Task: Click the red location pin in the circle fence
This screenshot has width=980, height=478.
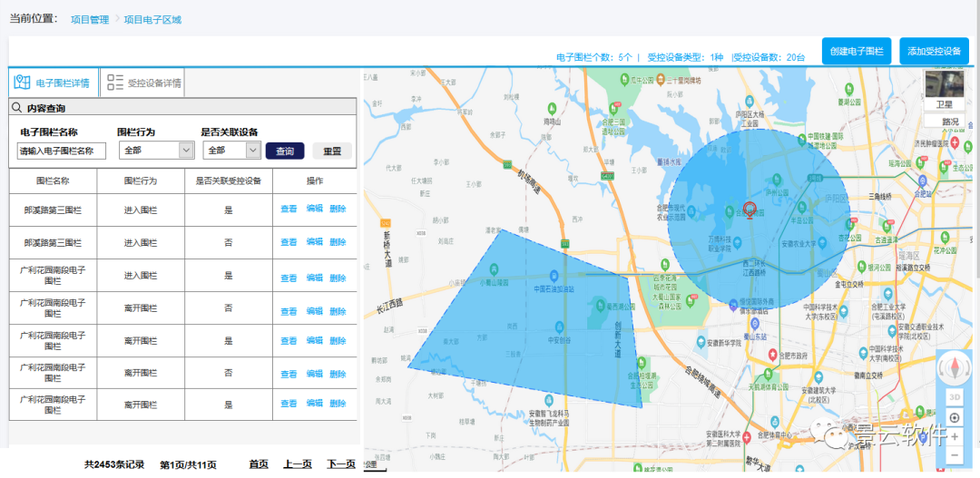Action: pyautogui.click(x=750, y=210)
